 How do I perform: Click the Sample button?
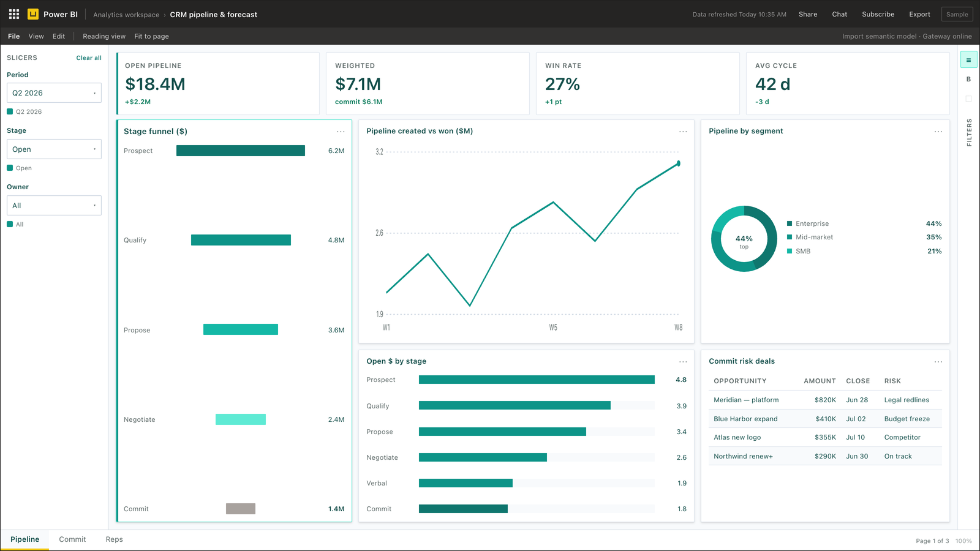click(957, 14)
